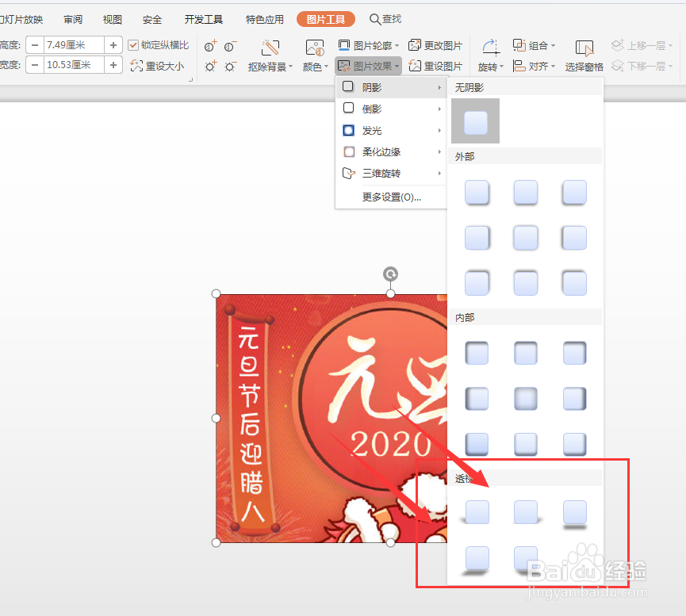Screen dimensions: 686x616
Task: Decrease width with minus button
Action: pyautogui.click(x=35, y=65)
